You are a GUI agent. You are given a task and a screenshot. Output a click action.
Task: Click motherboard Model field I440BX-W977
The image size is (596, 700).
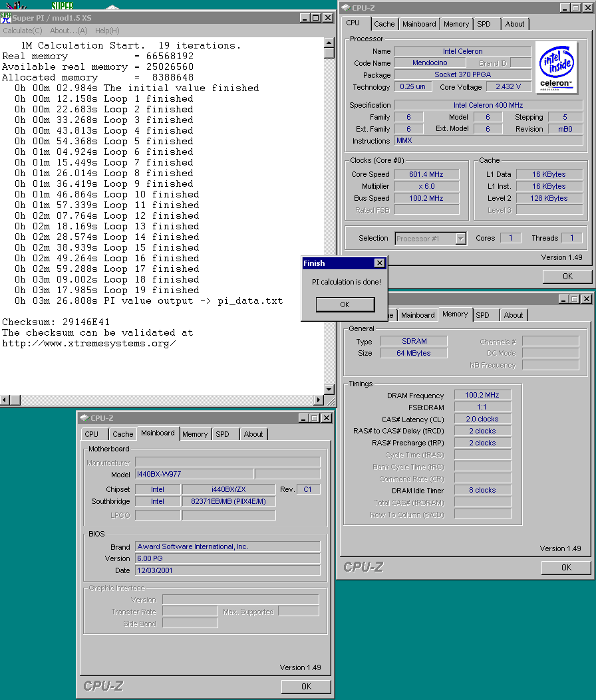[x=194, y=474]
